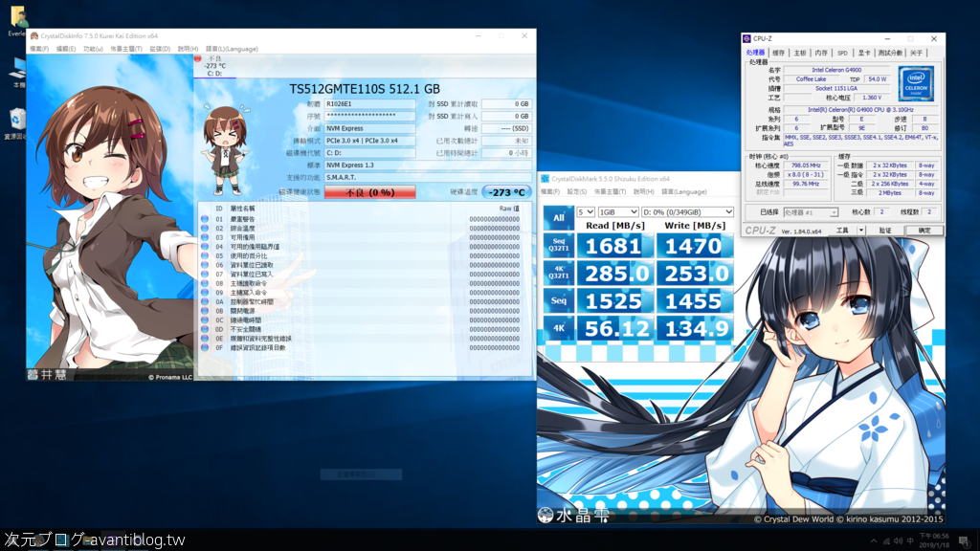Click the volume icon in system tray

[898, 541]
